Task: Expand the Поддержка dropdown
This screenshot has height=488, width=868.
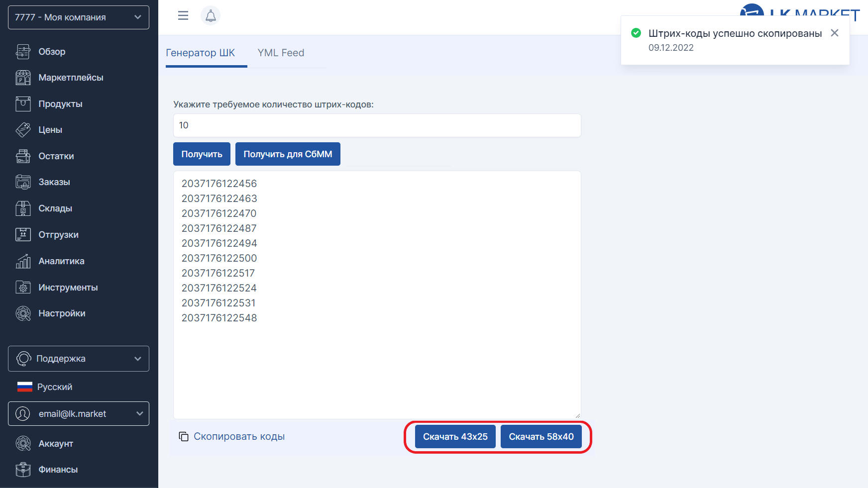Action: (79, 359)
